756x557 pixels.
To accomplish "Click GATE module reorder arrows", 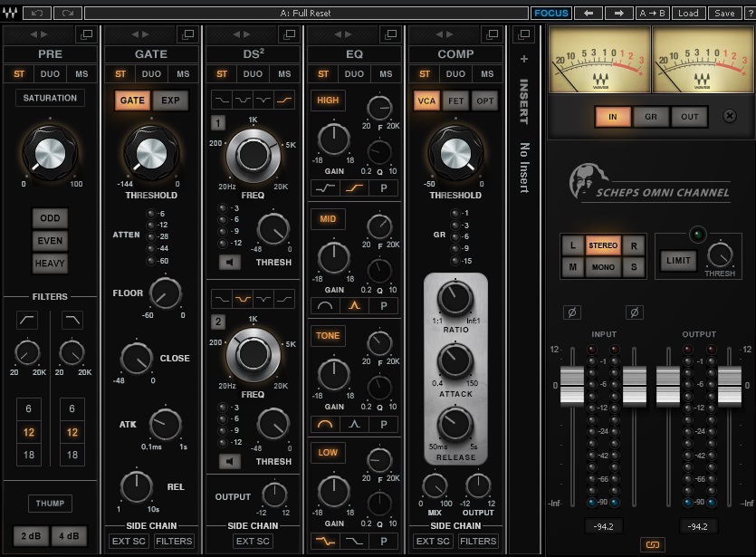I will click(139, 34).
